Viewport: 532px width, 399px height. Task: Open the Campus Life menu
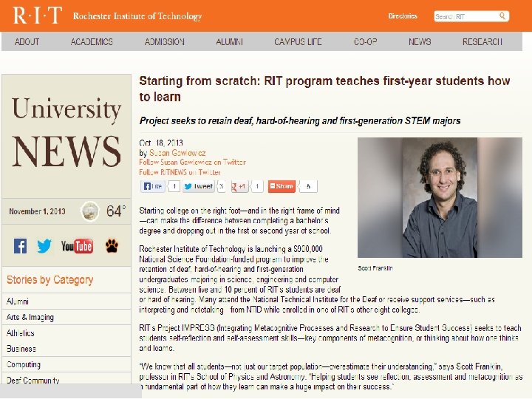[x=298, y=41]
